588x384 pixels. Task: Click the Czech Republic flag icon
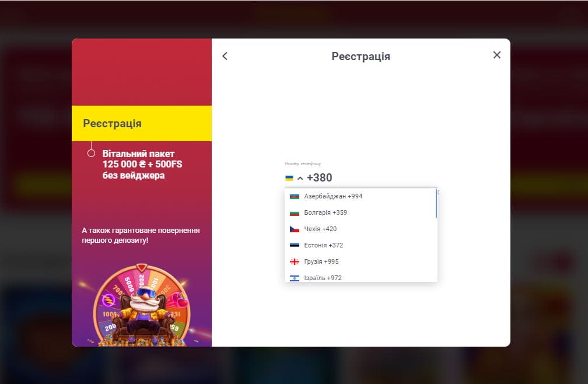pyautogui.click(x=295, y=229)
